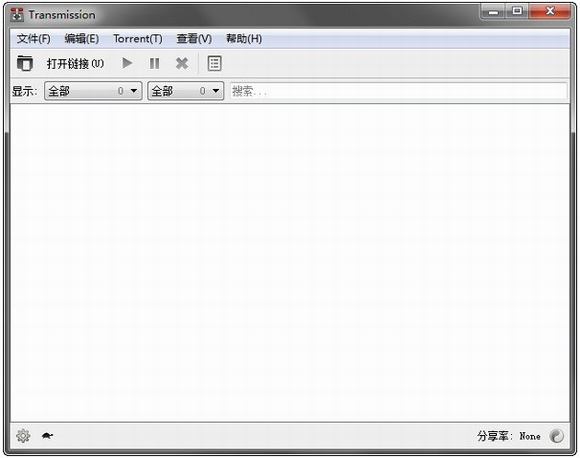
Task: Pause the torrent with the pause icon
Action: 154,64
